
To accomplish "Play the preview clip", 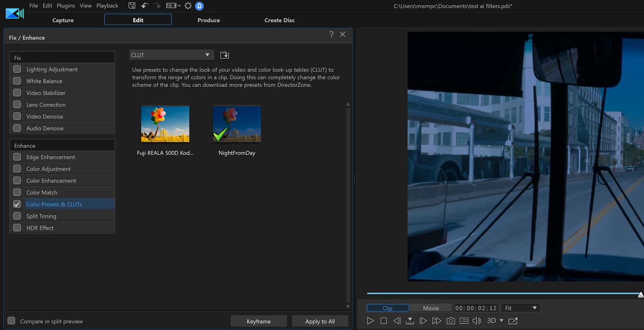I will tap(370, 321).
